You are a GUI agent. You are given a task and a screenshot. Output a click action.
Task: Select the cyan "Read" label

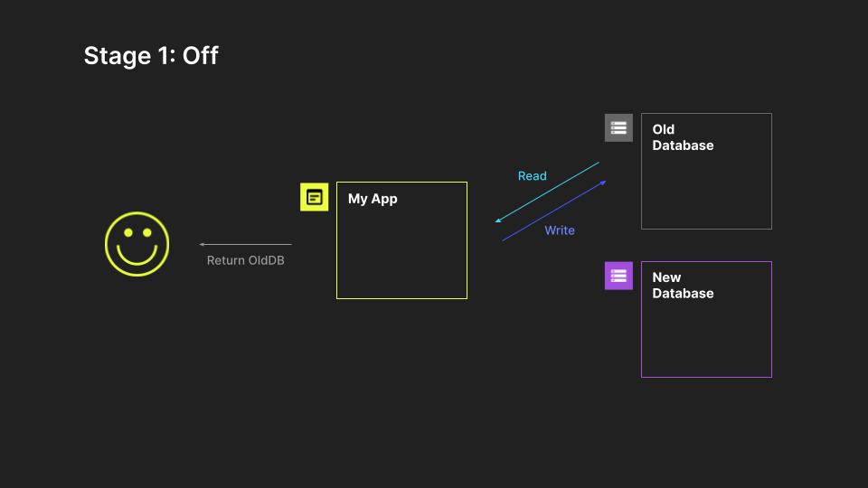[532, 176]
